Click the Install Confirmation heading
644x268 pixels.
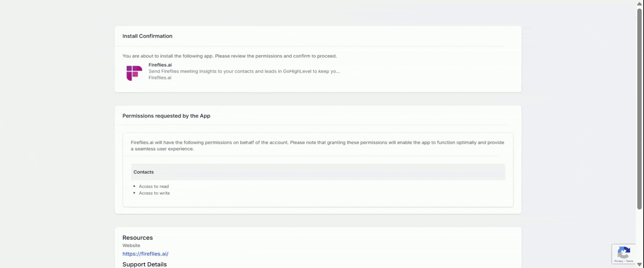(x=147, y=36)
